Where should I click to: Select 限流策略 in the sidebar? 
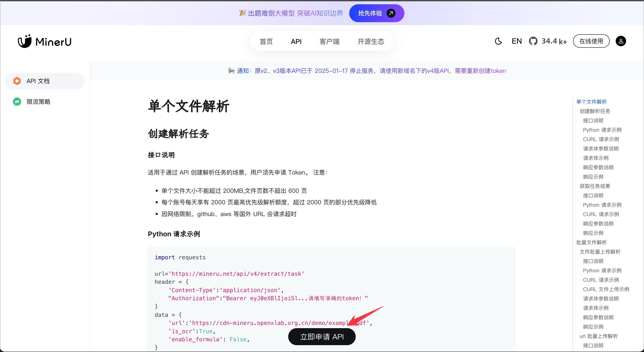pos(39,102)
